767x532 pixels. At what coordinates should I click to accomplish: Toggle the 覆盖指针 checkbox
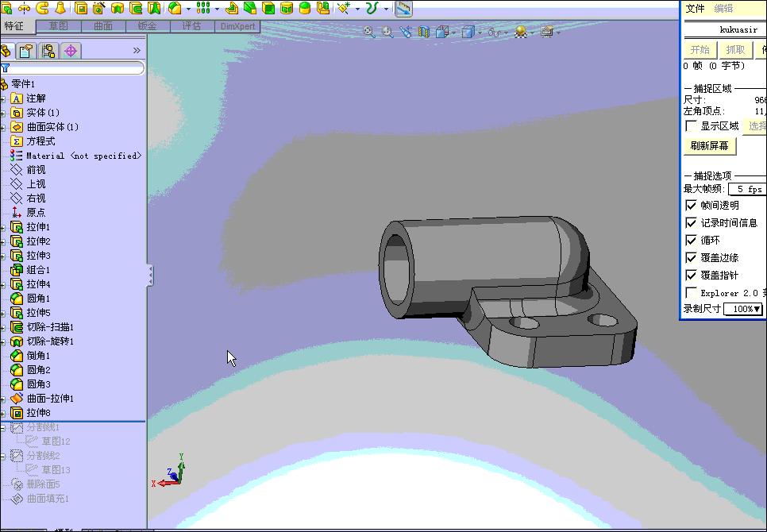[x=692, y=276]
